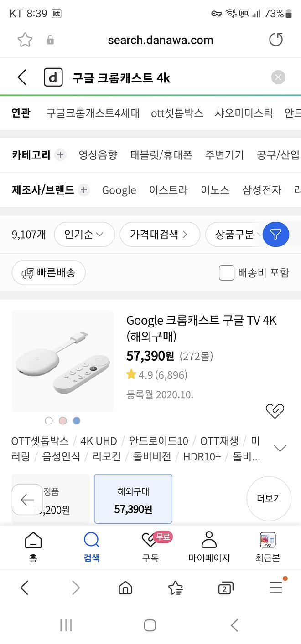Image resolution: width=301 pixels, height=644 pixels.
Task: Tap the 더보기 button
Action: 269,499
